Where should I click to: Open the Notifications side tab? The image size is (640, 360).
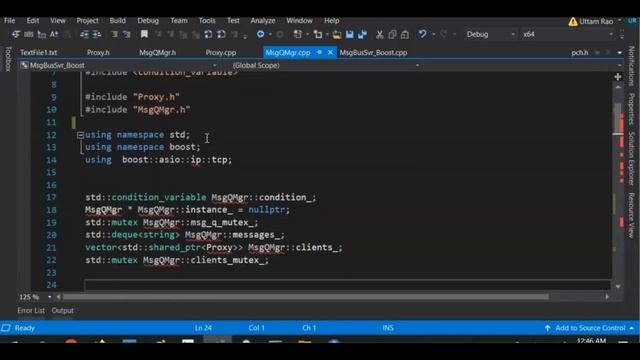coord(631,66)
